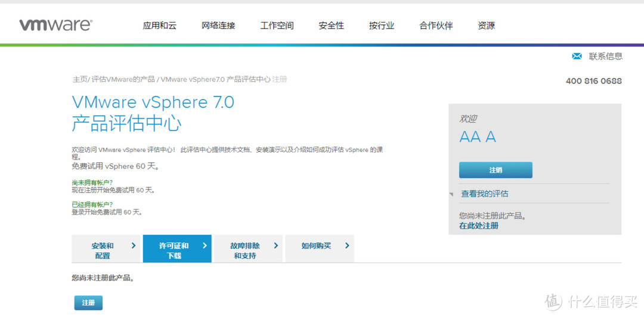Click 登录开始免费试用 60 天 text
The height and width of the screenshot is (317, 644).
click(x=107, y=212)
